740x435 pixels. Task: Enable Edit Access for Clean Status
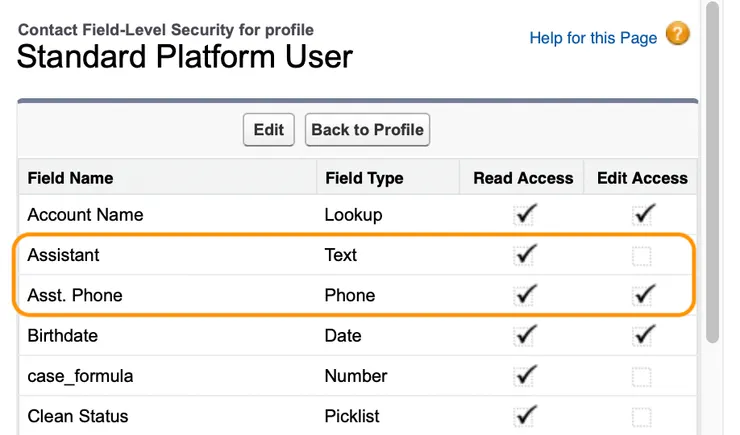tap(642, 416)
